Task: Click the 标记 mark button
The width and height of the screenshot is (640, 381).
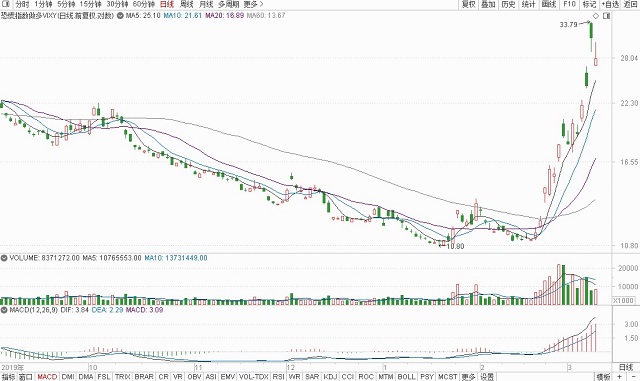Action: (589, 4)
